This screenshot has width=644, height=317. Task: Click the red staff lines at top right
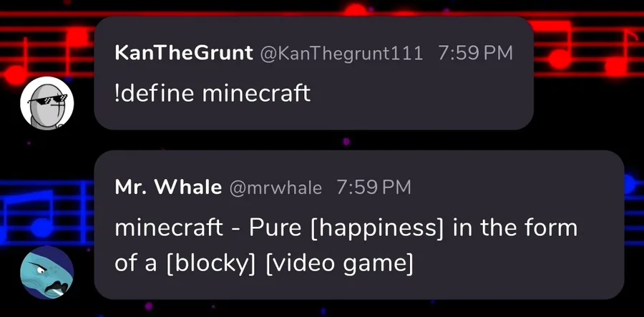[589, 44]
